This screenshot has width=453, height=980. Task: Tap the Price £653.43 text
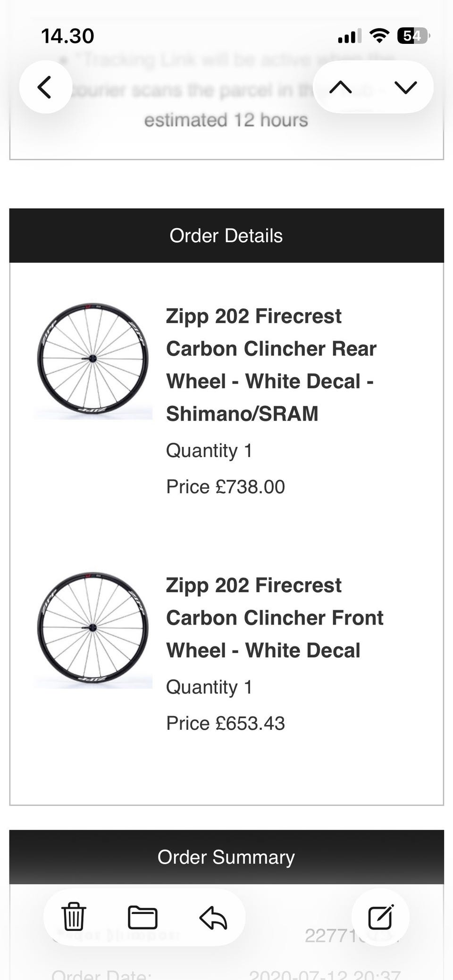click(x=226, y=723)
